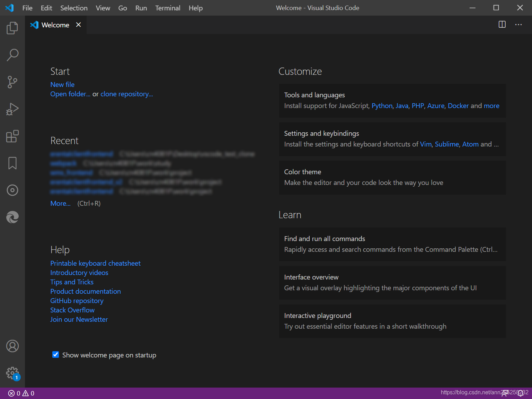Click the Open folder... link
Viewport: 532px width, 399px height.
pos(70,94)
